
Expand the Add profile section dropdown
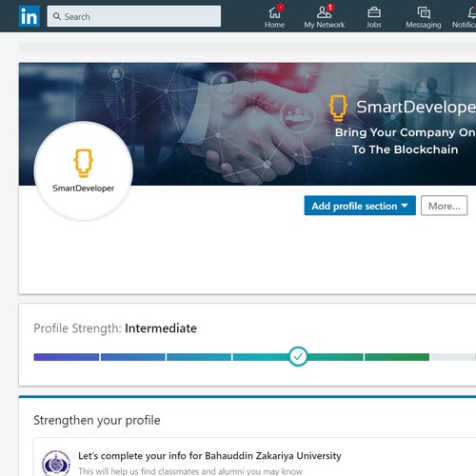pos(360,206)
